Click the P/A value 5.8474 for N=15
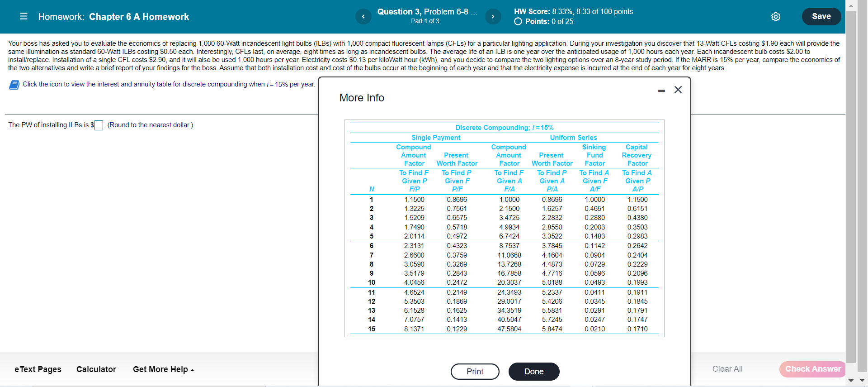This screenshot has width=868, height=387. (x=552, y=329)
